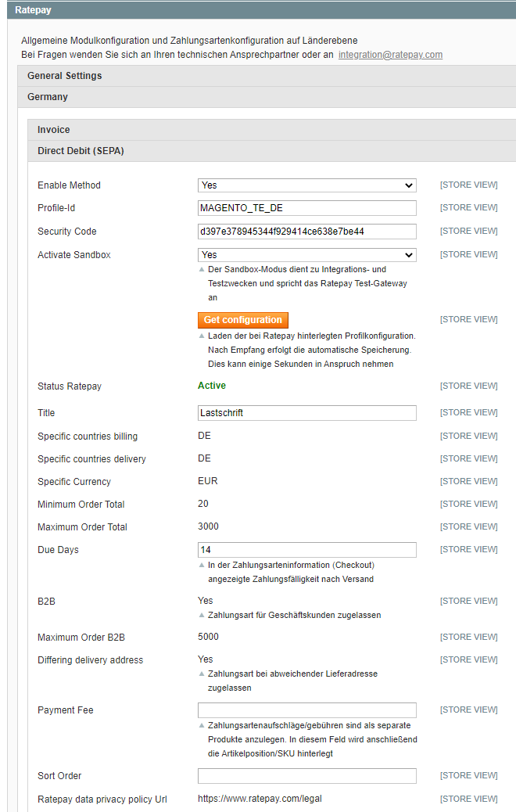Click the hint triangle below Get configuration
Image resolution: width=516 pixels, height=812 pixels.
point(202,336)
